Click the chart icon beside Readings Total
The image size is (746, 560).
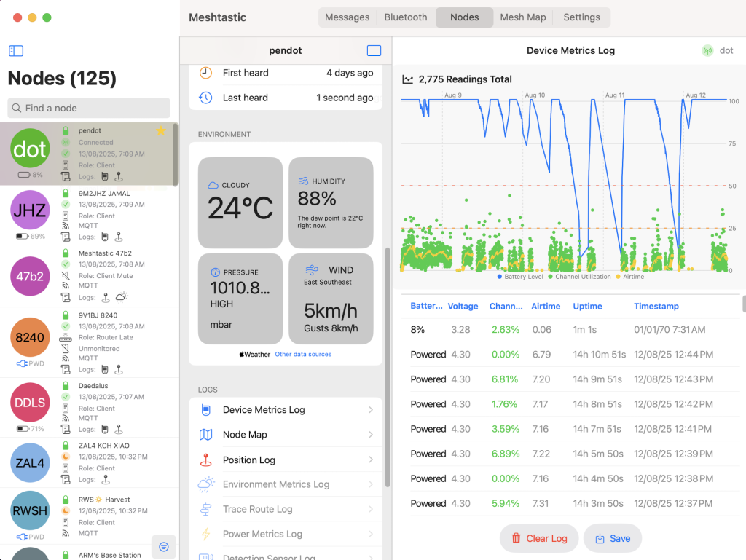tap(408, 79)
